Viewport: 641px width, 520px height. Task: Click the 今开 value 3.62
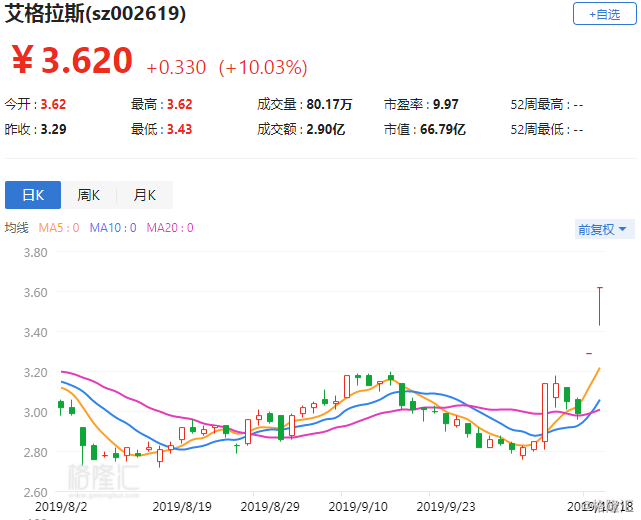tap(53, 104)
